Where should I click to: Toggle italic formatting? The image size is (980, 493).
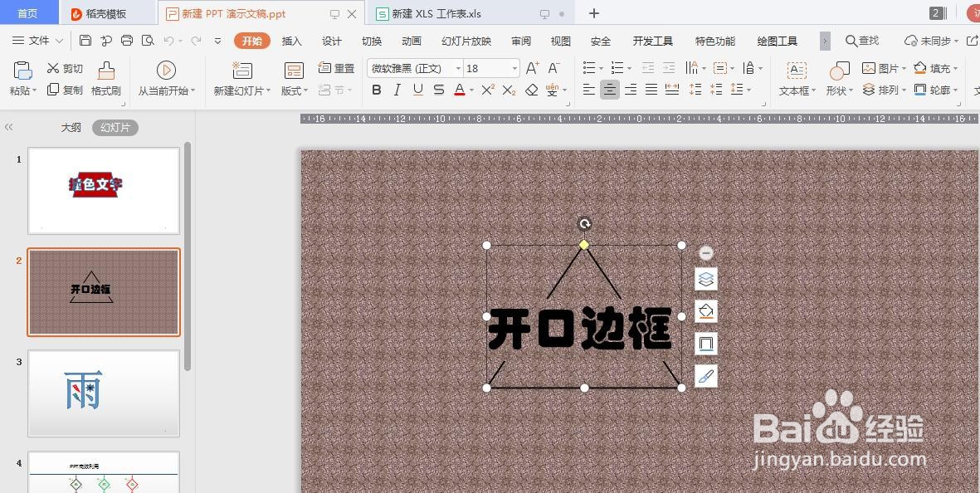click(x=396, y=90)
